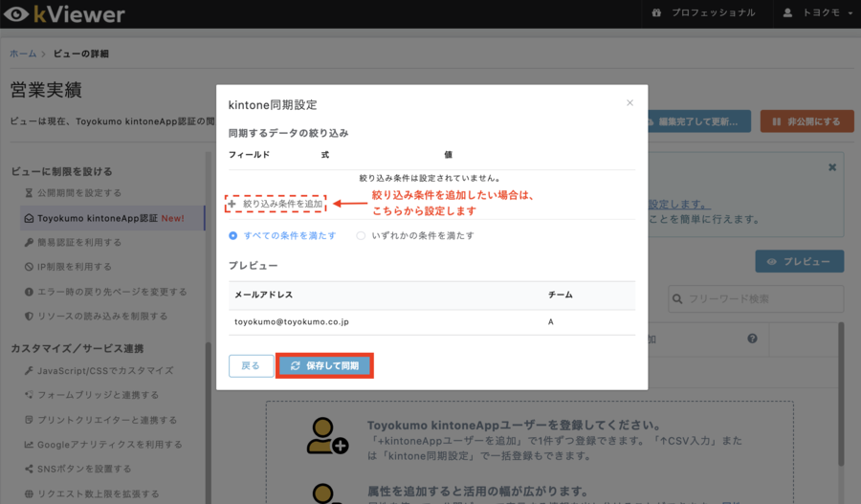Click the globe icon beside リクエスト数上限を拡張する
Viewport: 861px width, 504px height.
(29, 493)
